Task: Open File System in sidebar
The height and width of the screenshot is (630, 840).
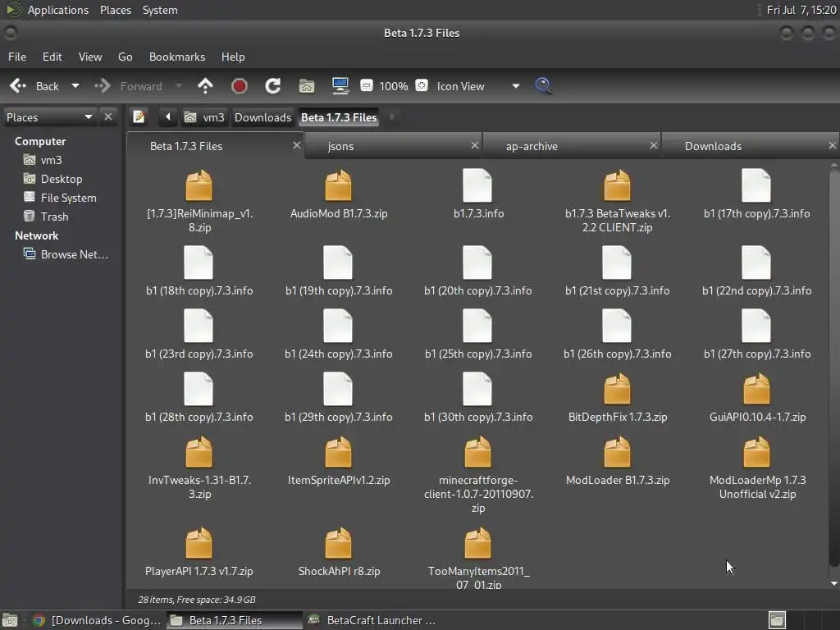Action: pos(68,198)
